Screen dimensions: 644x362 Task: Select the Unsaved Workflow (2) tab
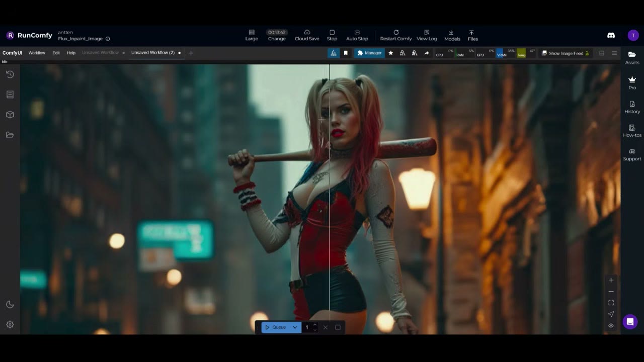(153, 53)
